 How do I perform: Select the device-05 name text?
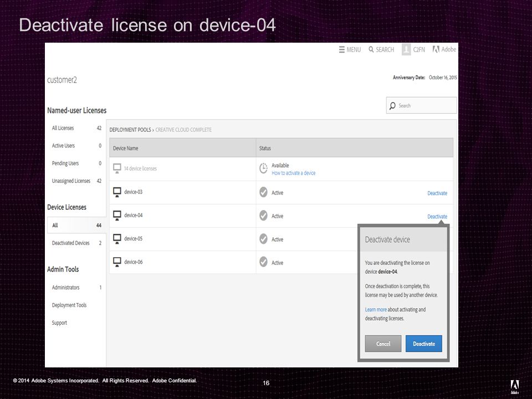point(134,239)
